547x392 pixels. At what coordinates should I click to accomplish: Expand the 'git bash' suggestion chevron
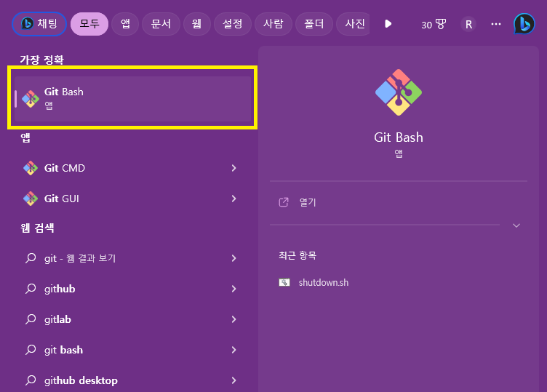pyautogui.click(x=233, y=350)
